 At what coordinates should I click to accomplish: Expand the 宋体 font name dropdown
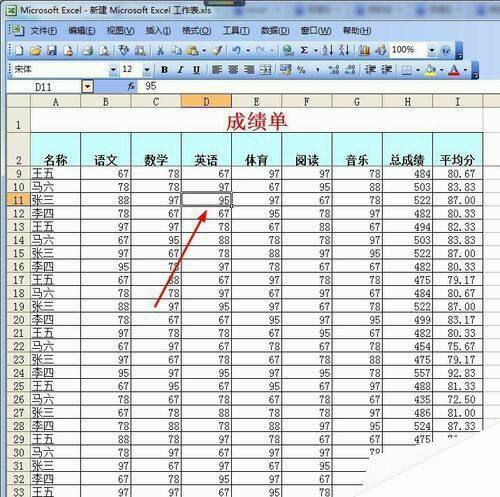pos(113,70)
